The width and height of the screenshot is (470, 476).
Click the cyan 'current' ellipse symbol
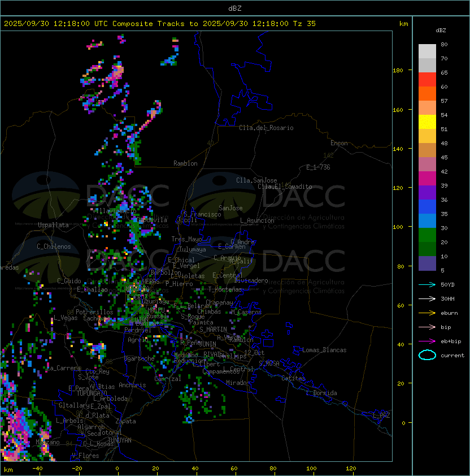pos(427,355)
